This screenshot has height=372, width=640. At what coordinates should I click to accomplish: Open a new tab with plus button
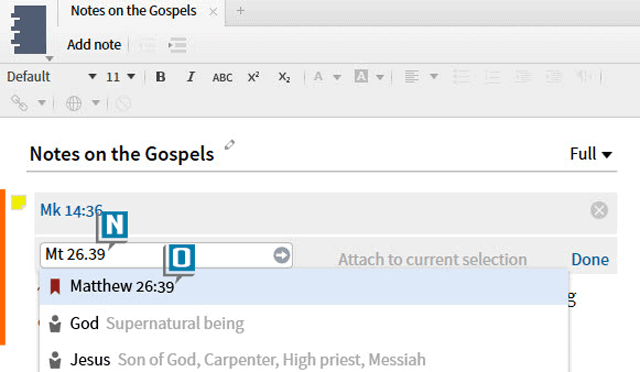coord(240,11)
